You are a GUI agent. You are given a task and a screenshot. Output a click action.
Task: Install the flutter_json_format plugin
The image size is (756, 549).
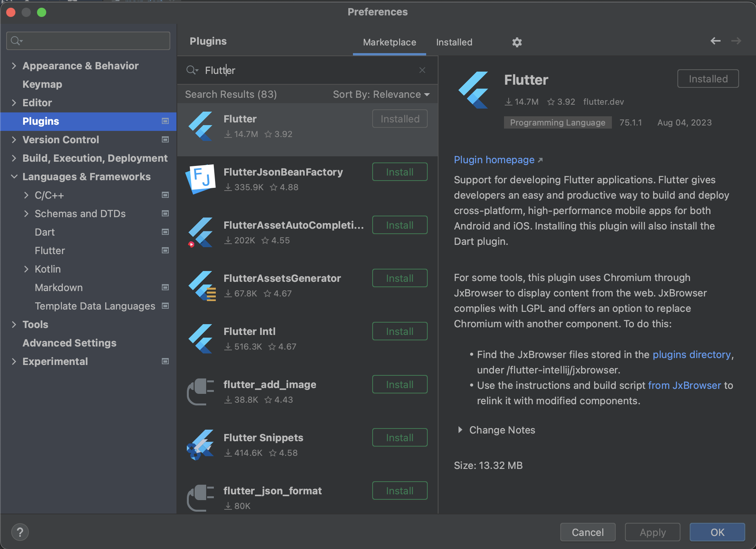pyautogui.click(x=400, y=490)
